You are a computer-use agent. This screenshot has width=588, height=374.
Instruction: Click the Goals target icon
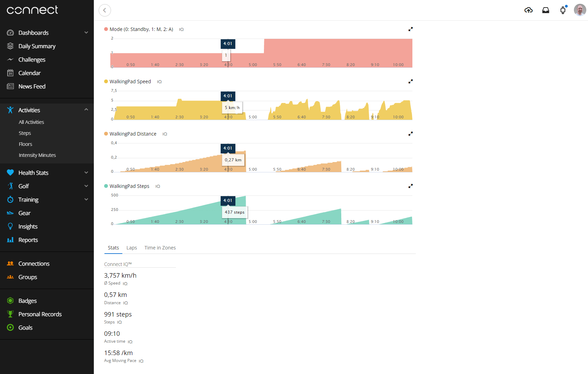click(x=10, y=328)
